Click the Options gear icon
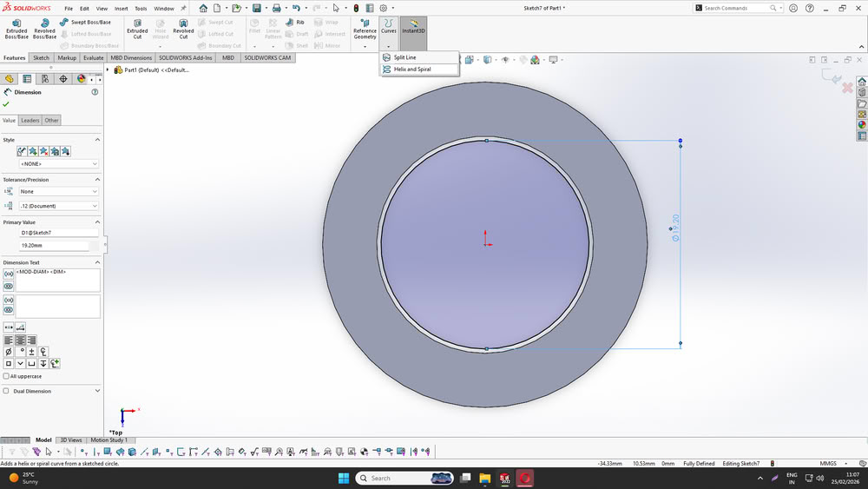 coord(383,9)
